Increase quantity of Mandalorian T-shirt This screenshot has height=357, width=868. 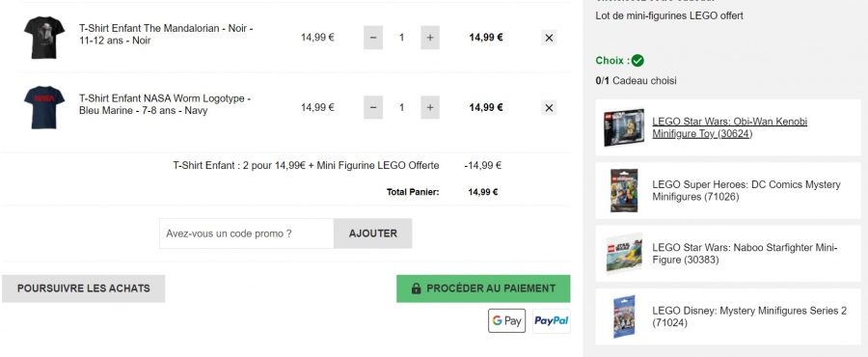[x=430, y=38]
